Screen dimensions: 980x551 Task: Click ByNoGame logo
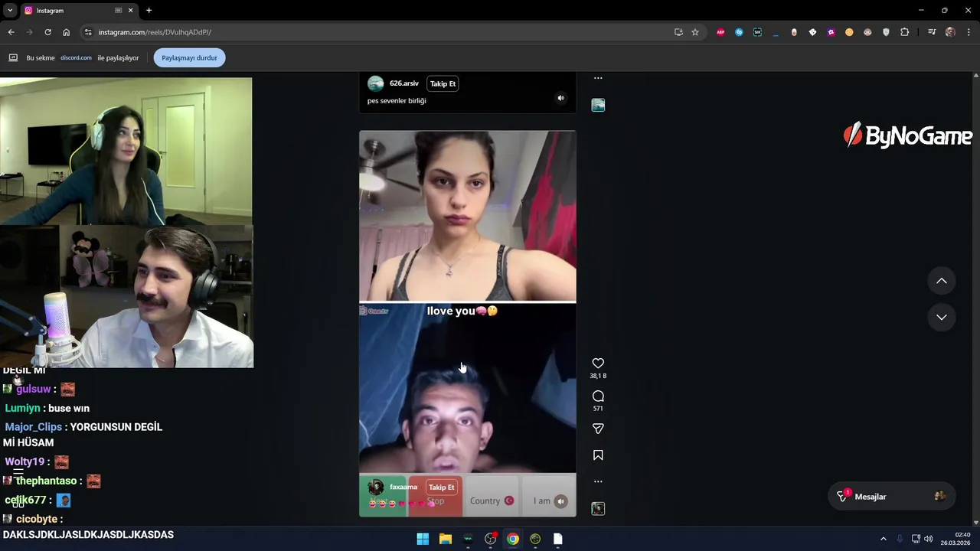coord(907,135)
